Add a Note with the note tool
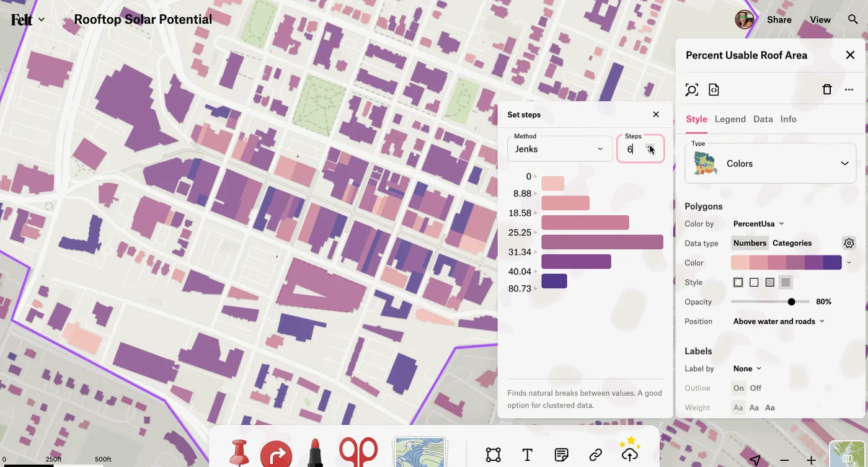The height and width of the screenshot is (467, 868). point(562,455)
